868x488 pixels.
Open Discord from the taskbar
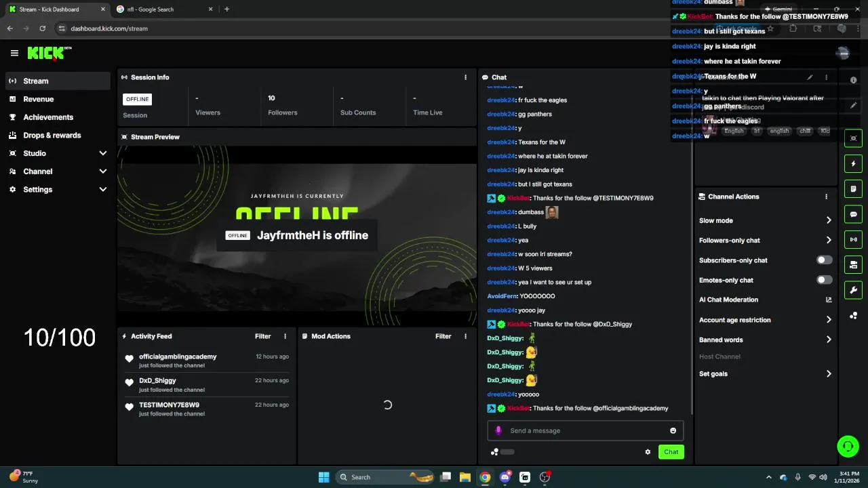(505, 477)
